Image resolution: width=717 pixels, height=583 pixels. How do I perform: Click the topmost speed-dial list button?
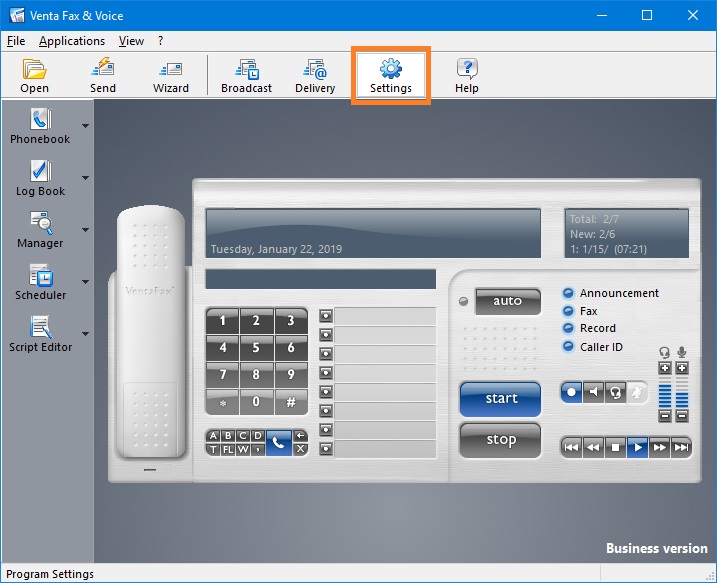[x=326, y=316]
